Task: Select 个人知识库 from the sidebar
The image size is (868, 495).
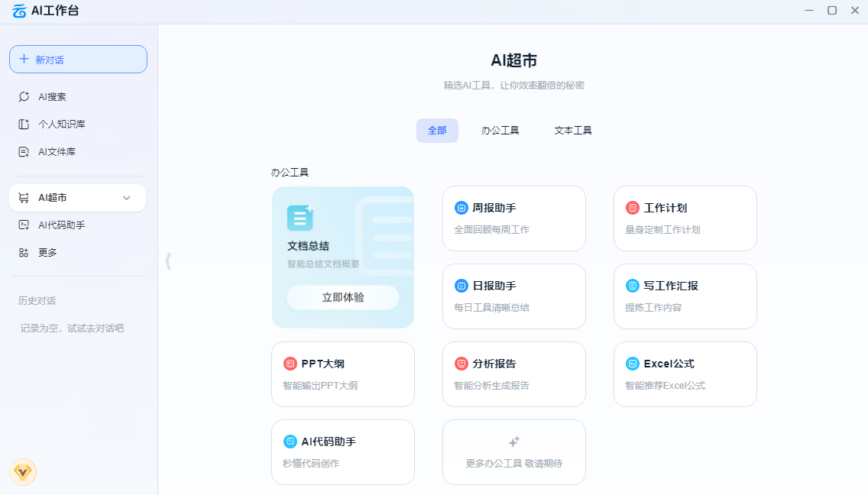Action: tap(58, 124)
